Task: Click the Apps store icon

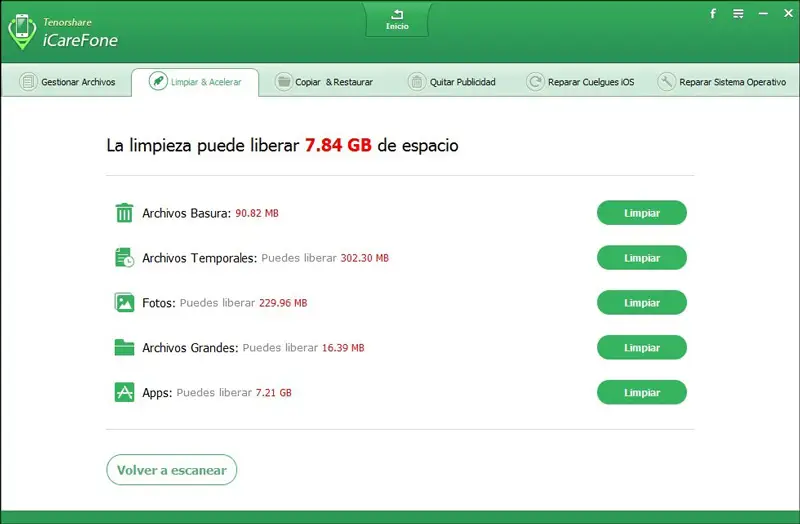Action: [x=124, y=392]
